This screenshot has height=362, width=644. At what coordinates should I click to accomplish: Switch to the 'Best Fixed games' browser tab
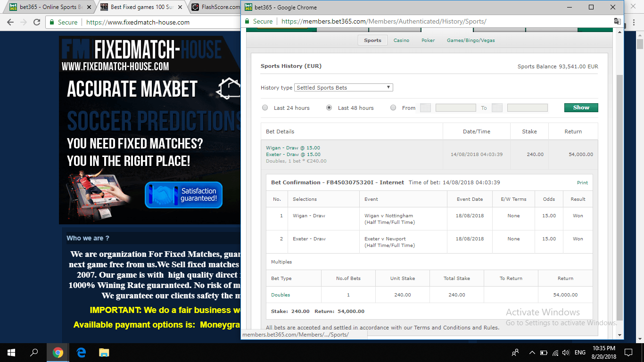point(141,7)
